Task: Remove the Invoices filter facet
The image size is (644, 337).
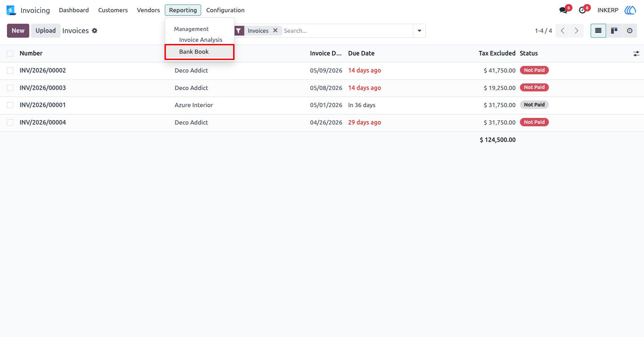Action: [275, 30]
